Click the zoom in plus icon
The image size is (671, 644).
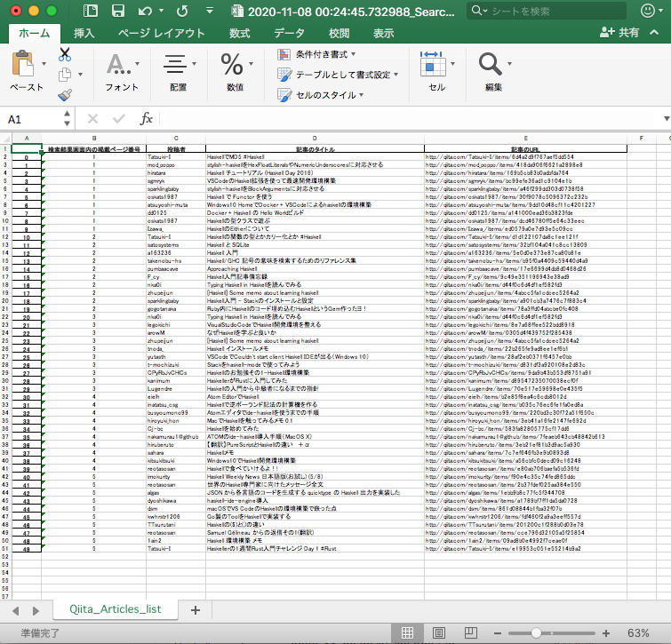click(606, 632)
